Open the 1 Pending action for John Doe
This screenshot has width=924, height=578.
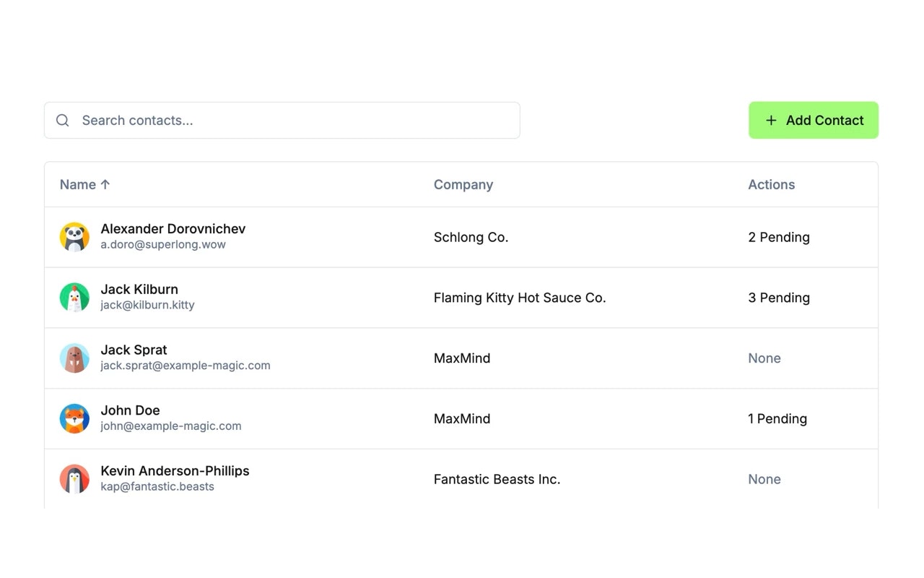pos(777,419)
